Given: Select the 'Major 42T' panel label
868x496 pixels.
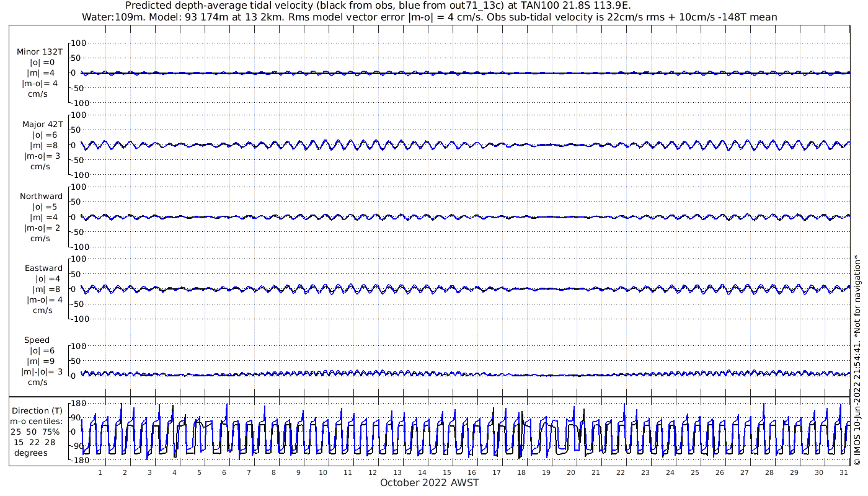Looking at the screenshot, I should [x=43, y=125].
